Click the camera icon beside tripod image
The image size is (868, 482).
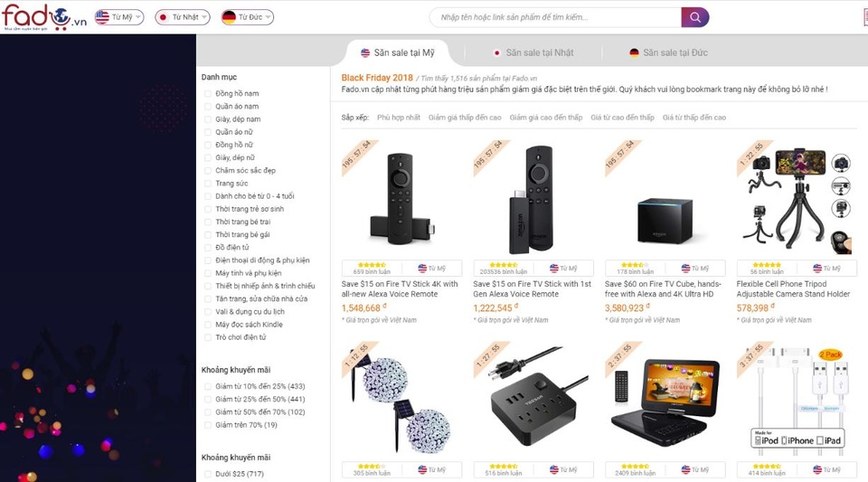pyautogui.click(x=841, y=164)
